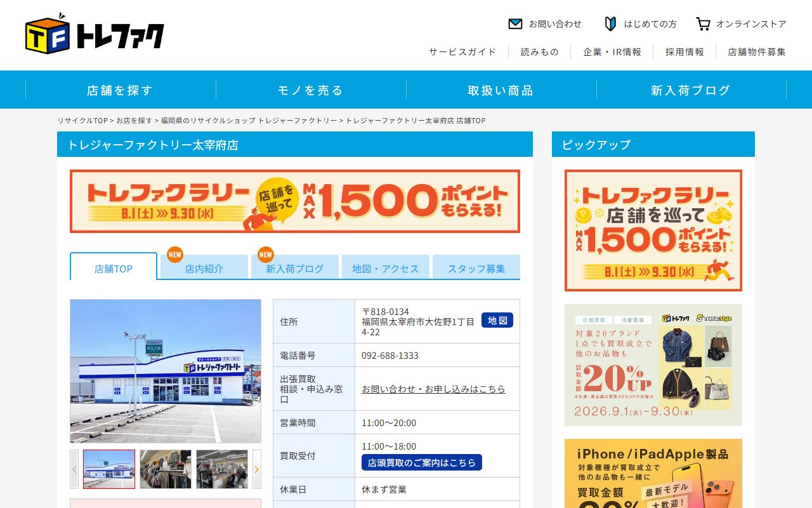The width and height of the screenshot is (812, 508).
Task: Open 企業・IR情報 link
Action: coord(612,52)
